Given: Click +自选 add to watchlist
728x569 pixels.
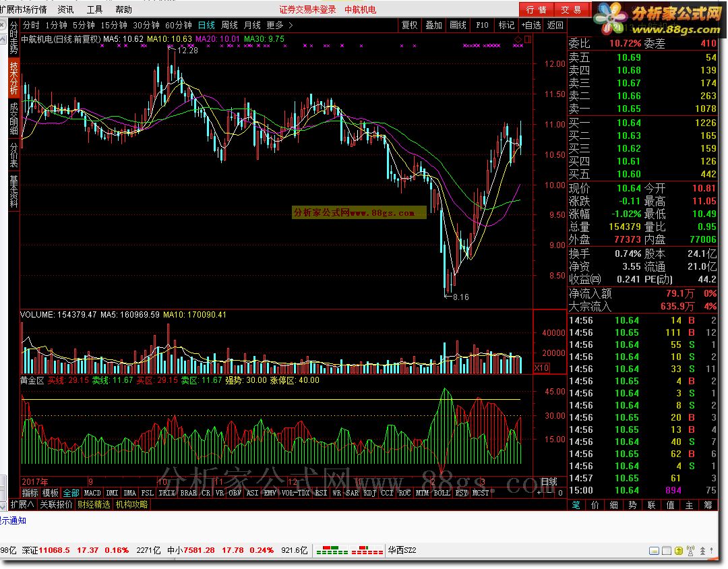Looking at the screenshot, I should (x=531, y=25).
